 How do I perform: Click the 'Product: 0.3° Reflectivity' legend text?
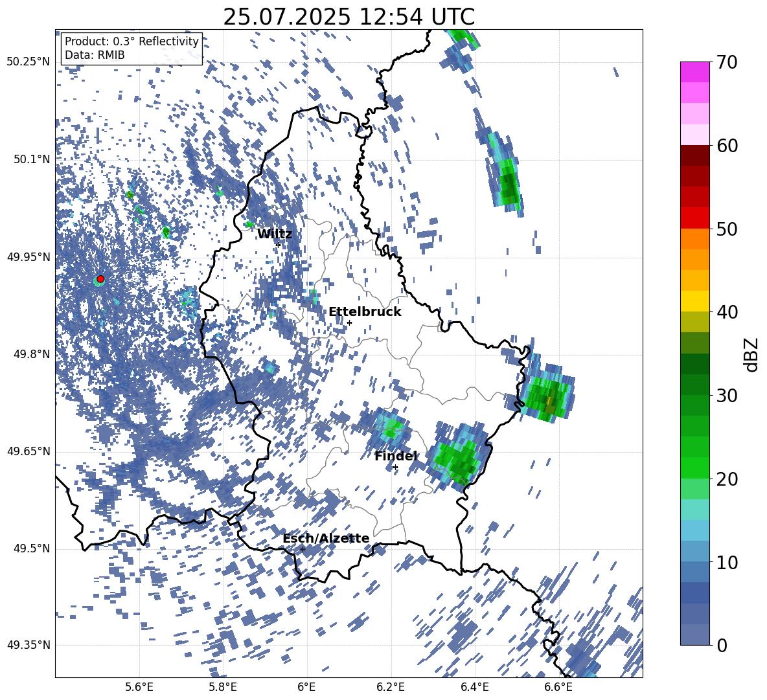(x=132, y=41)
